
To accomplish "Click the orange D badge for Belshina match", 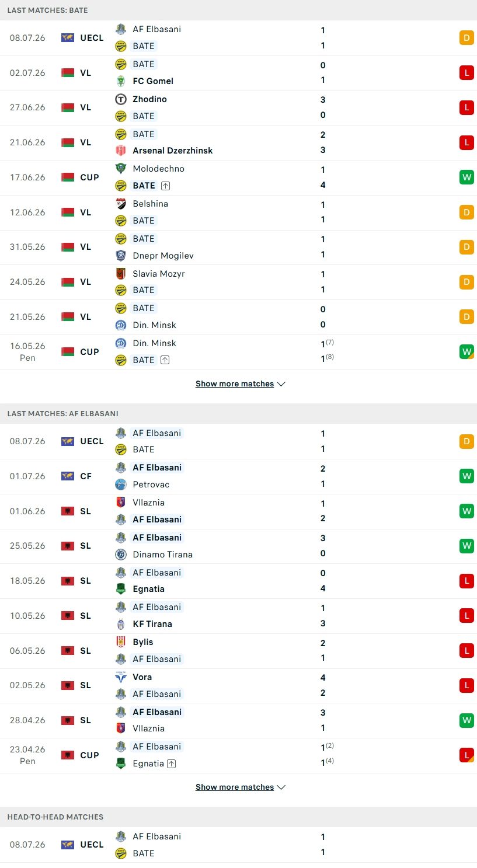I will 466,212.
